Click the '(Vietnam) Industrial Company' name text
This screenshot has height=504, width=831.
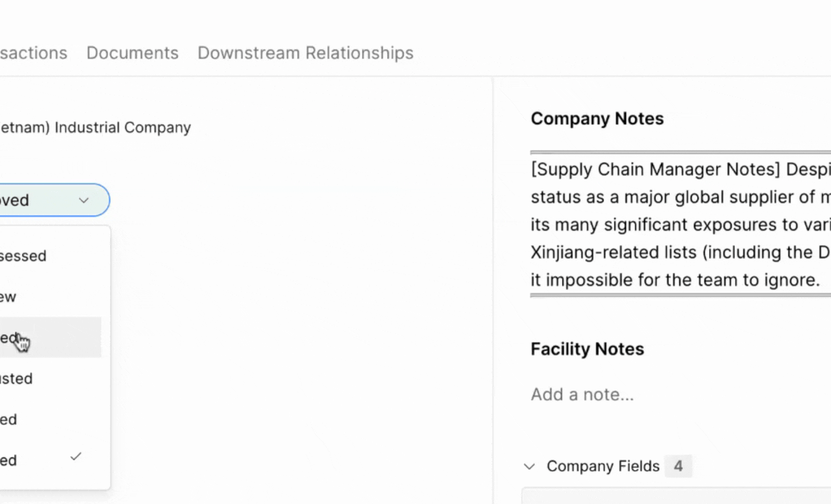click(x=95, y=128)
